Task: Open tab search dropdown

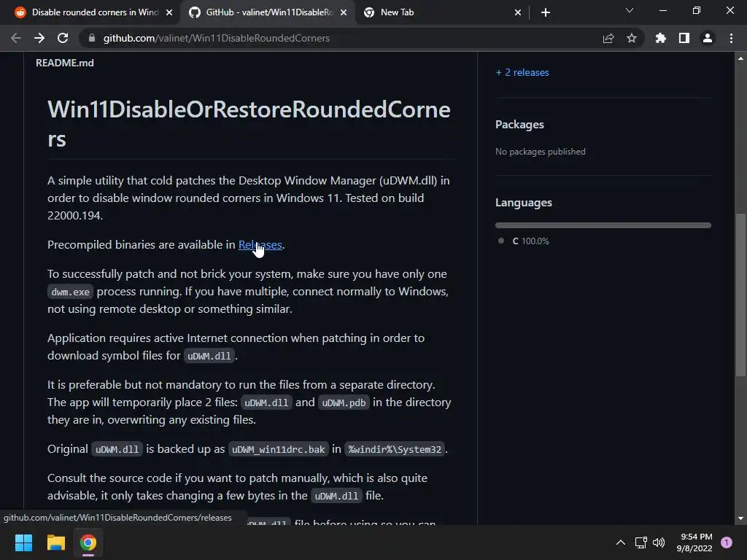Action: point(630,10)
